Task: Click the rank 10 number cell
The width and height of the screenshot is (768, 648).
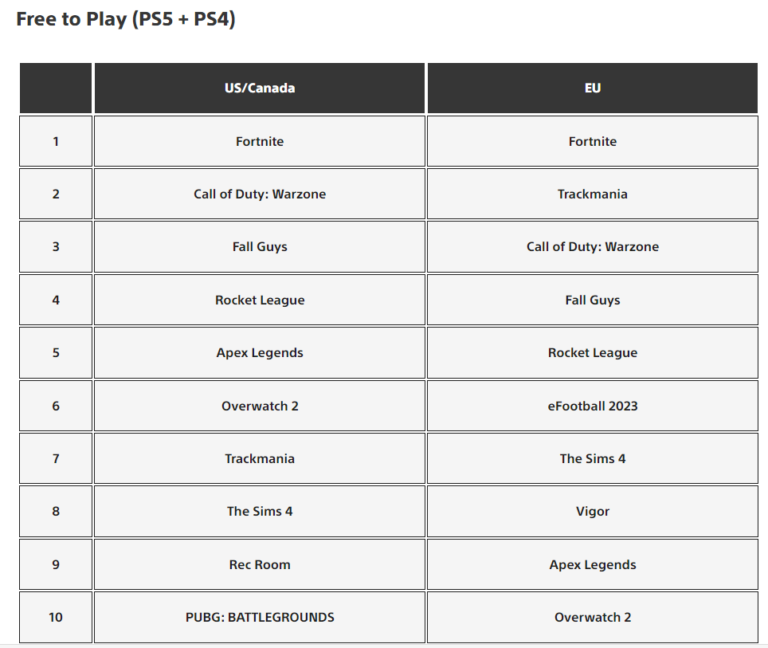Action: [x=56, y=617]
